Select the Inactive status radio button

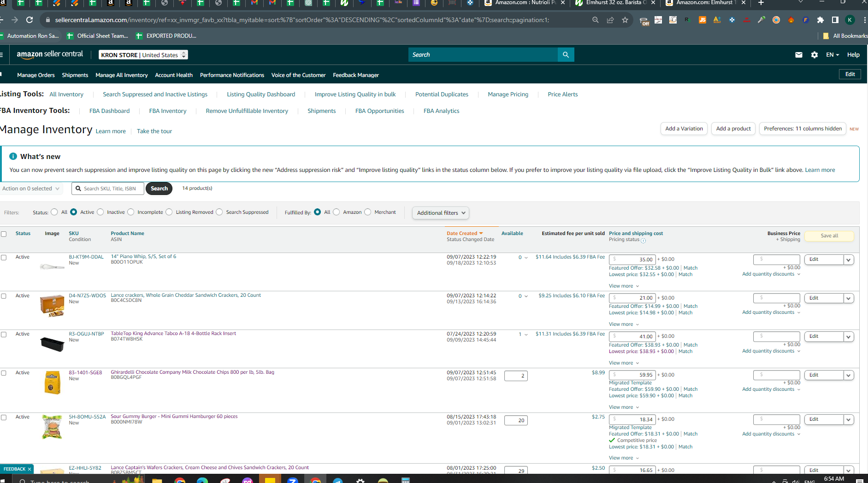(100, 212)
